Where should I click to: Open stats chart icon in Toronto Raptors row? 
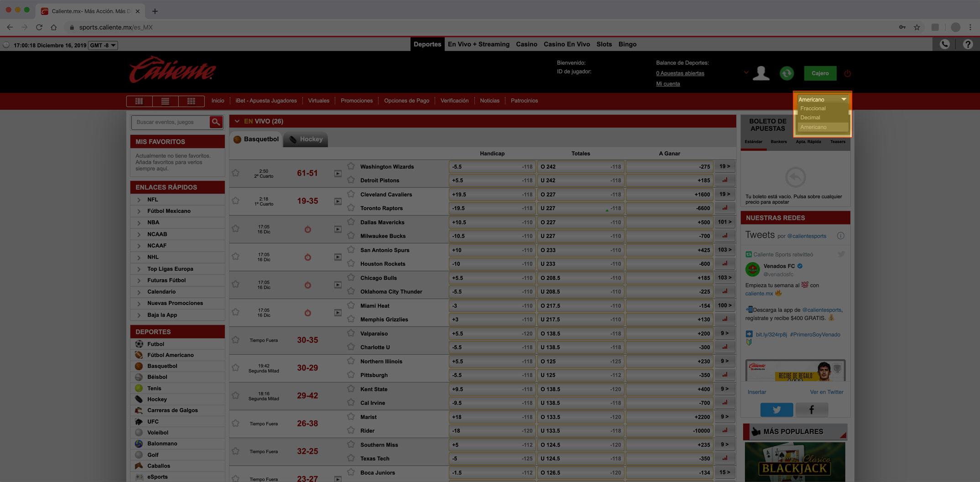tap(725, 208)
